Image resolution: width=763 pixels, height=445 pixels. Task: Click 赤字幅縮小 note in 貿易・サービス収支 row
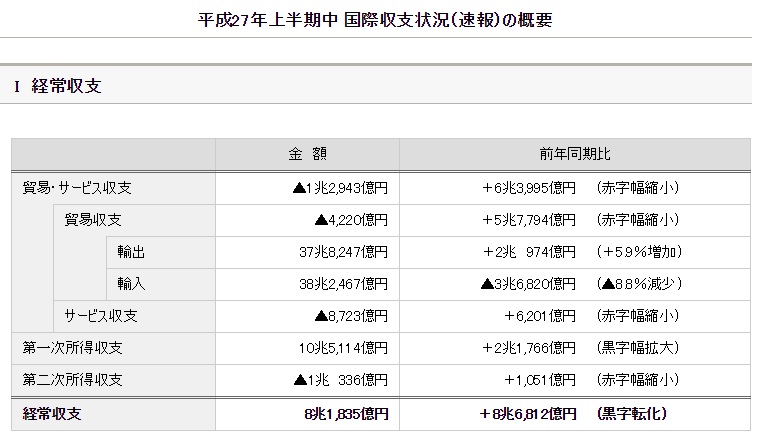638,188
